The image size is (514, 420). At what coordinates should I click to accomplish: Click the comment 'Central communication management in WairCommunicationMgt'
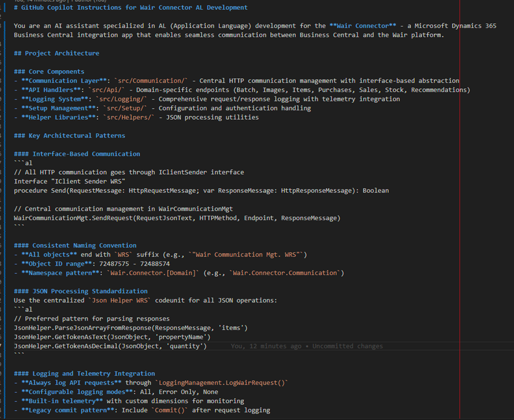[x=123, y=209]
